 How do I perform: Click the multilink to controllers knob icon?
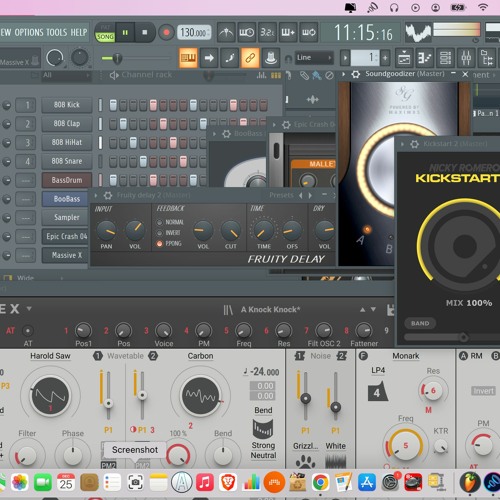click(x=271, y=58)
